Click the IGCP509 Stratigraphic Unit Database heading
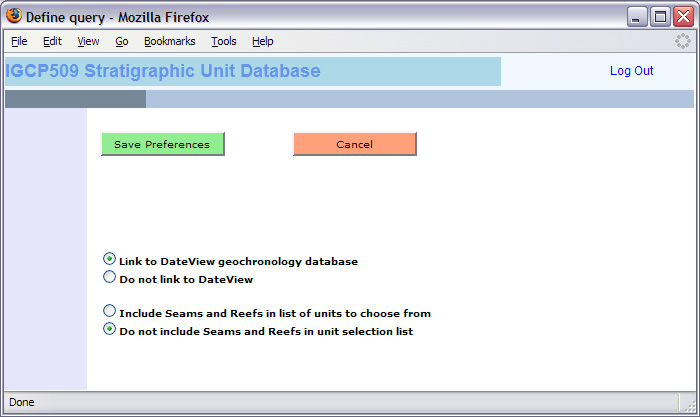The image size is (700, 417). pos(163,71)
